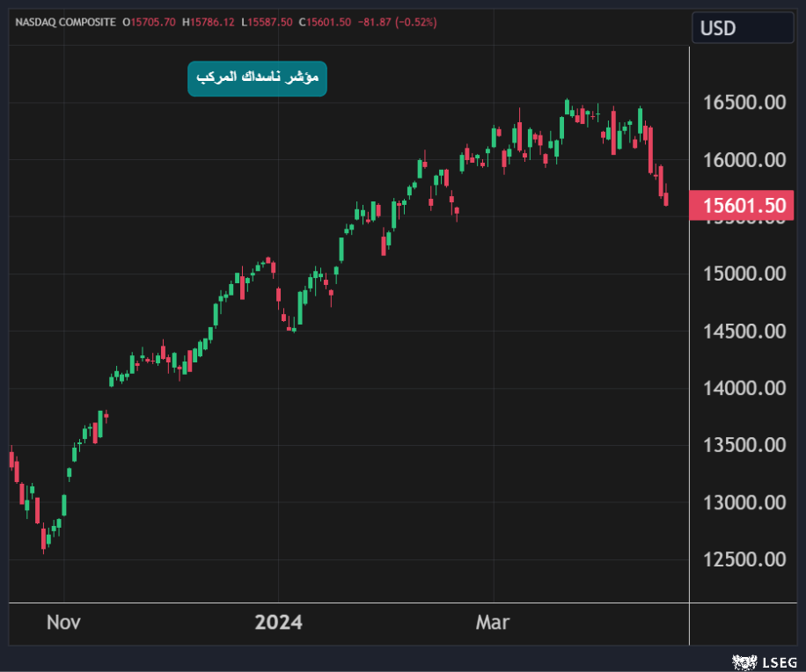Click the Arabic Nasdaq Composite label badge
Viewport: 806px width, 672px height.
257,78
